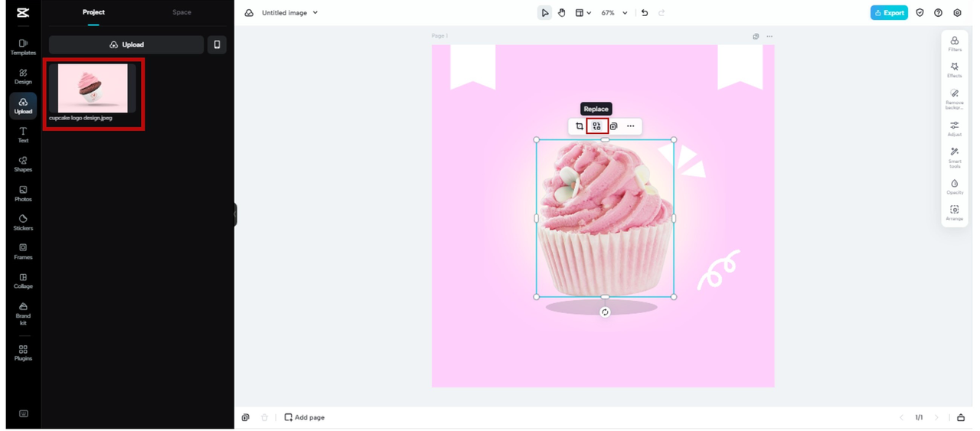
Task: Open the Plugins panel
Action: point(23,353)
